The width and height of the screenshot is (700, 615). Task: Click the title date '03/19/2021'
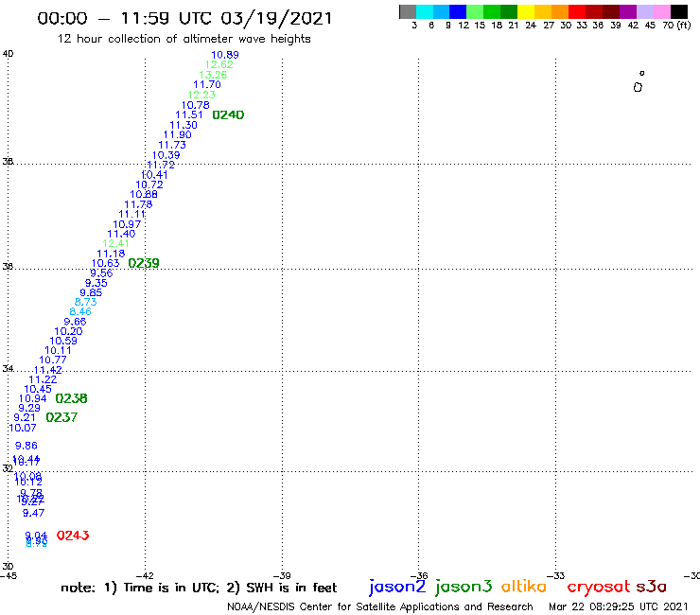[x=276, y=19]
